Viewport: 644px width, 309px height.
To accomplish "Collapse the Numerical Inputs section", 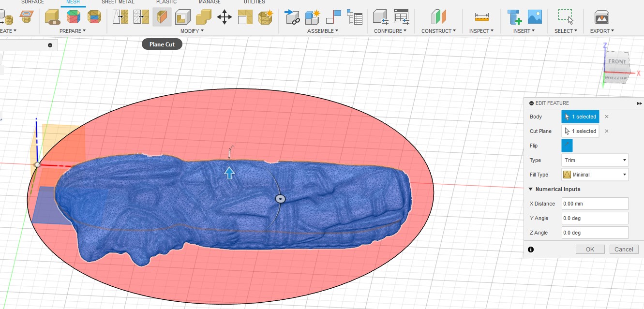I will (531, 189).
